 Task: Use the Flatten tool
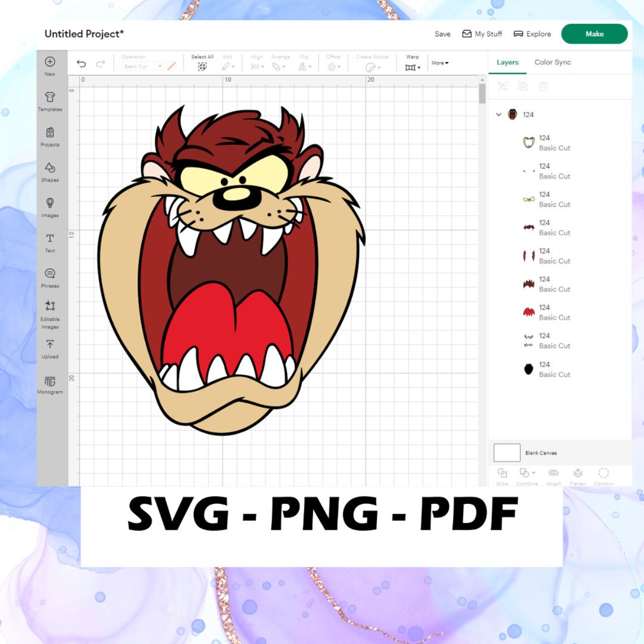tap(578, 475)
